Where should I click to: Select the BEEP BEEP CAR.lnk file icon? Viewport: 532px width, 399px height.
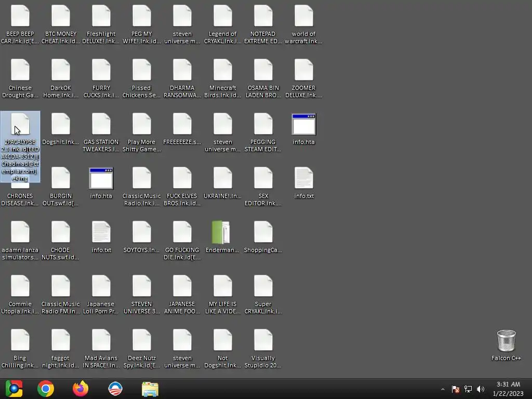(x=20, y=16)
